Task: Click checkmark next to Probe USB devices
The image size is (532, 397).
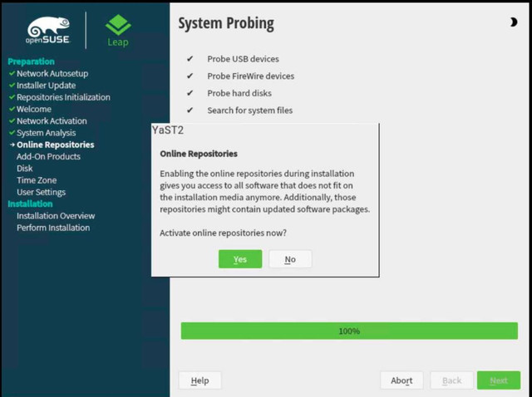Action: [x=190, y=59]
